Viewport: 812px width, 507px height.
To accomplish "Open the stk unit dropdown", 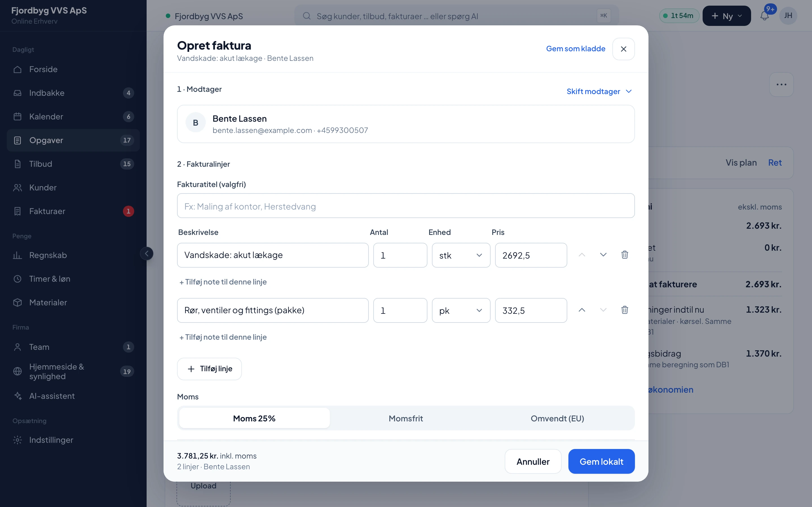I will pyautogui.click(x=461, y=255).
